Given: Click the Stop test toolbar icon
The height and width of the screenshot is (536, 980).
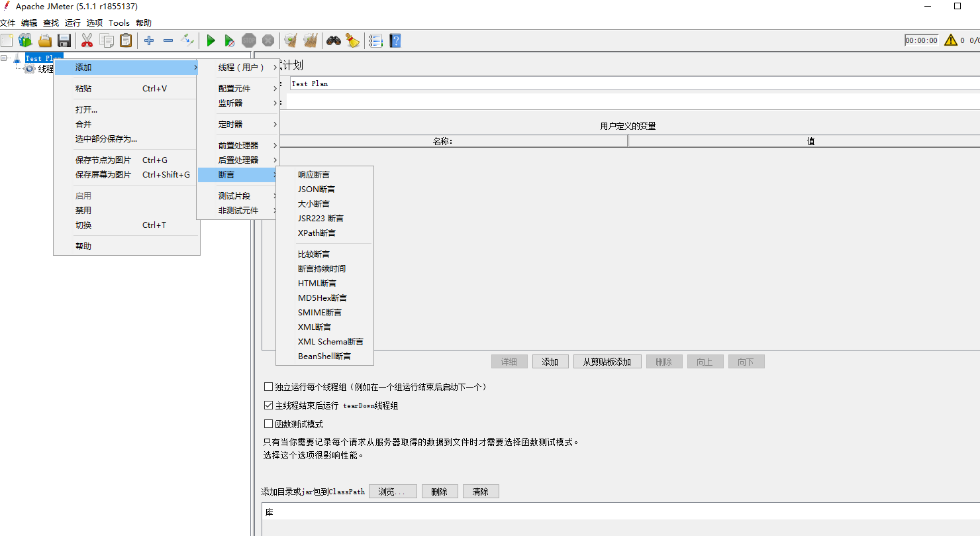Looking at the screenshot, I should click(249, 40).
